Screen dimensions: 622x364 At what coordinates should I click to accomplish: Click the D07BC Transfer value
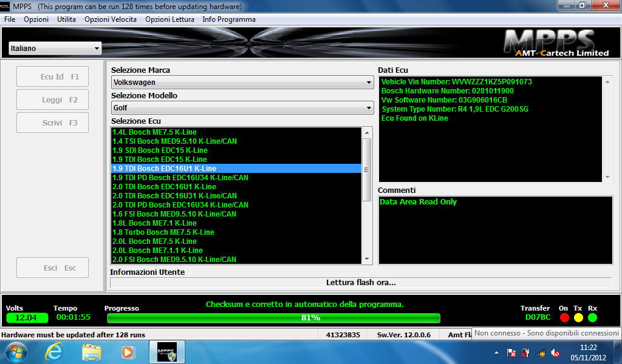coord(538,317)
